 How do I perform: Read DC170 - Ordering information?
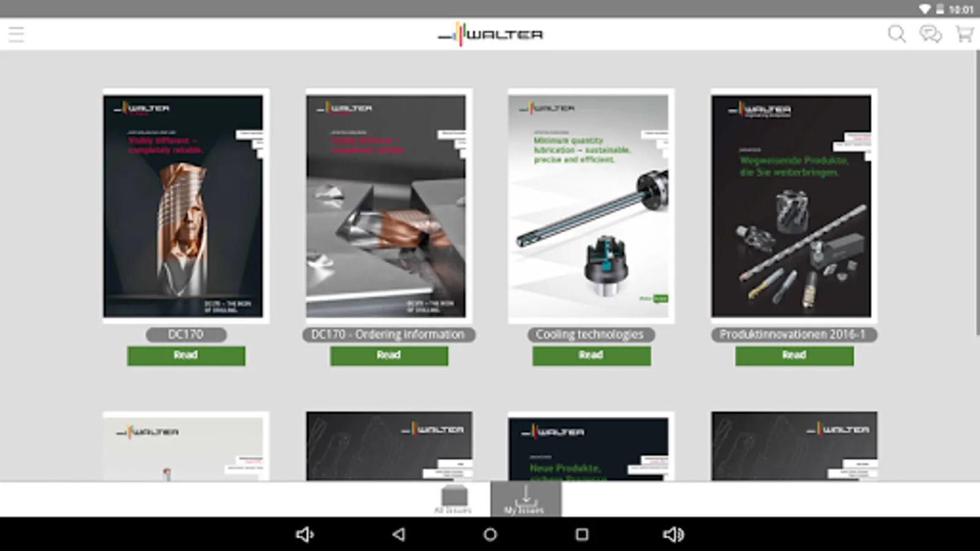[389, 356]
